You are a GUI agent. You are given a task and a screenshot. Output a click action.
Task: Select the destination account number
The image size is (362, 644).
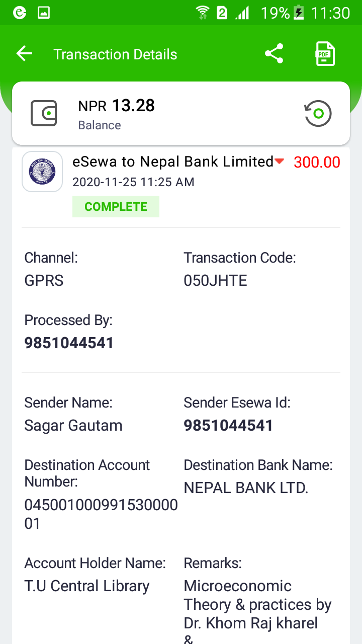pyautogui.click(x=101, y=514)
